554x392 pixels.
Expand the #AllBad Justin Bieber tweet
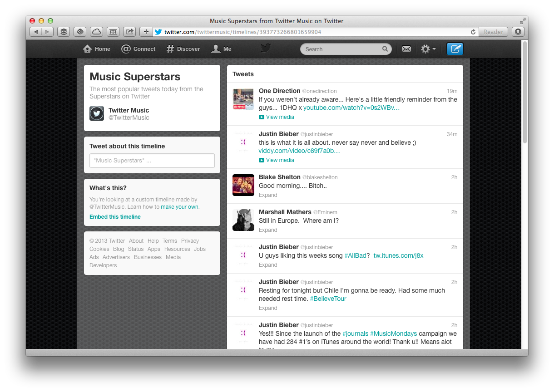coord(268,265)
